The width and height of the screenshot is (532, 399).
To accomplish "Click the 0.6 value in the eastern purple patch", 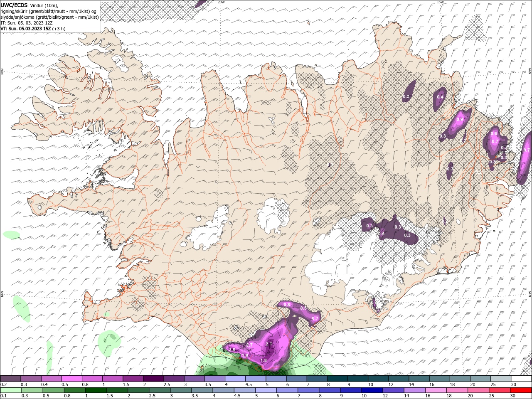I will [x=494, y=133].
